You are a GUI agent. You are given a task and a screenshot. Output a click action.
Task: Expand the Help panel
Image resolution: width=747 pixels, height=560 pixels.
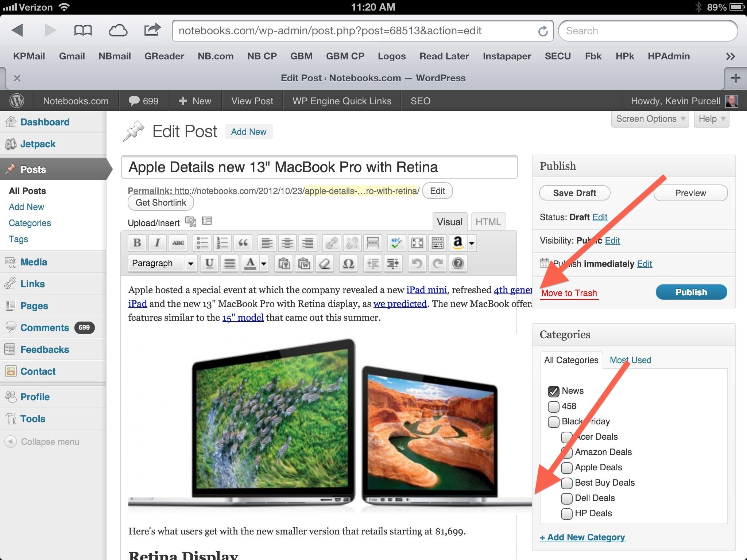click(712, 119)
